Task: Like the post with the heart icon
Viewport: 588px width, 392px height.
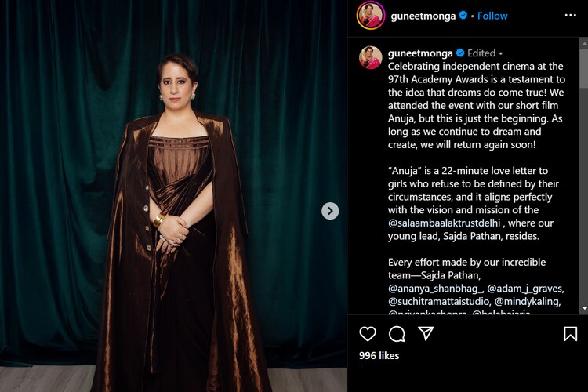Action: (x=368, y=333)
